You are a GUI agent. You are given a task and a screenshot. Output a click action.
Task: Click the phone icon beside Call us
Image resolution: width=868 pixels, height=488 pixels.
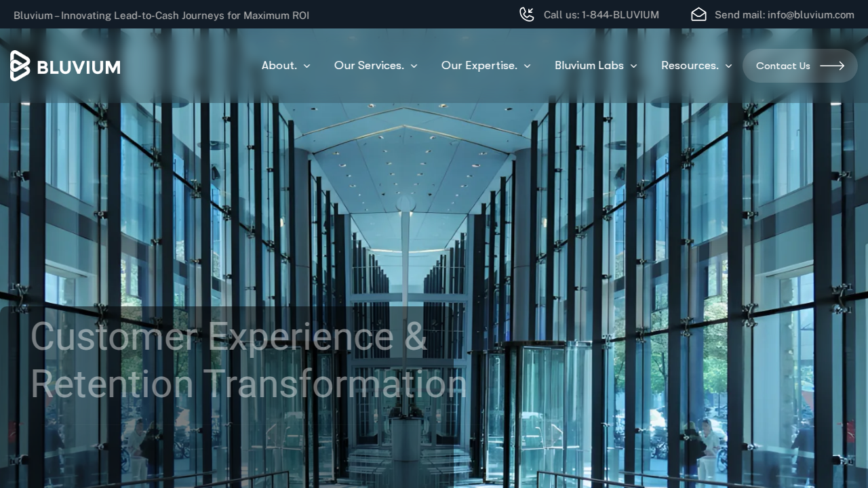527,14
